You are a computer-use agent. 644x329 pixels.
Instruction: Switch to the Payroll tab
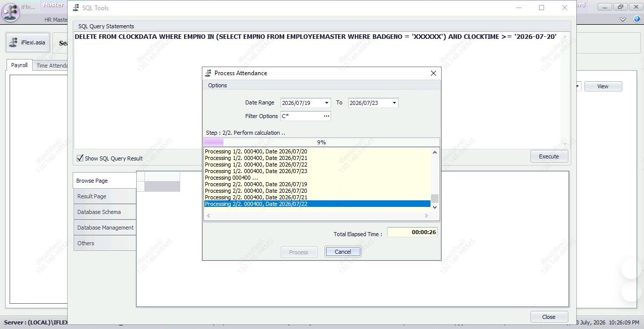pos(20,65)
